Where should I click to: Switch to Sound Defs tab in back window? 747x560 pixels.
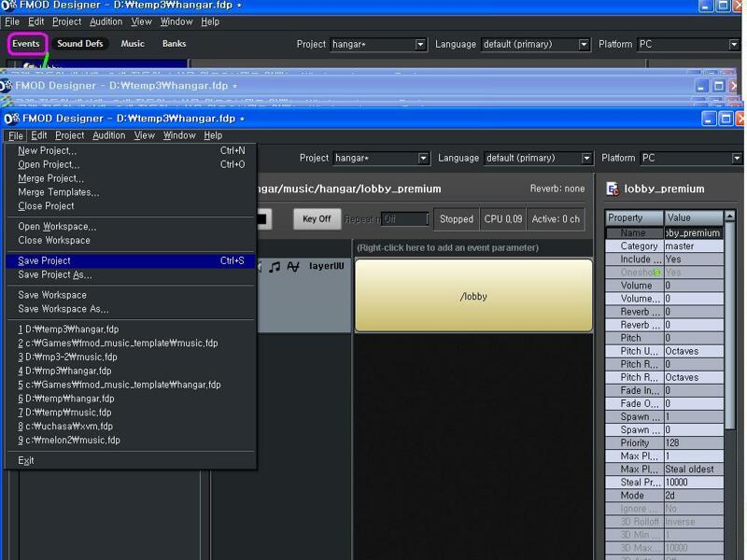click(x=80, y=44)
